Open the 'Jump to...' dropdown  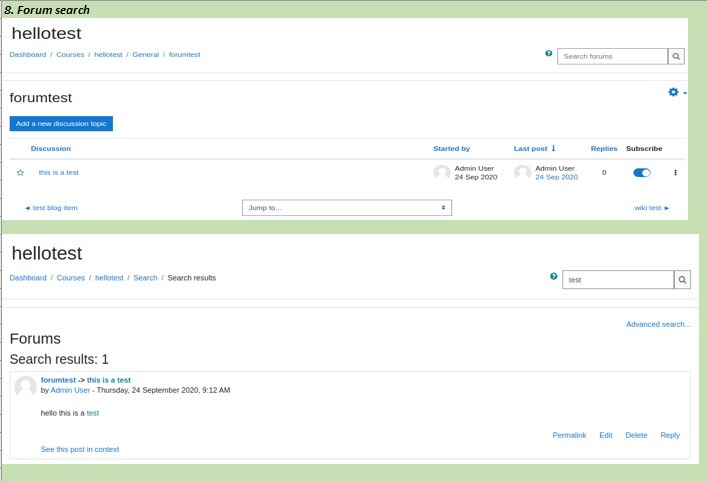click(x=347, y=208)
